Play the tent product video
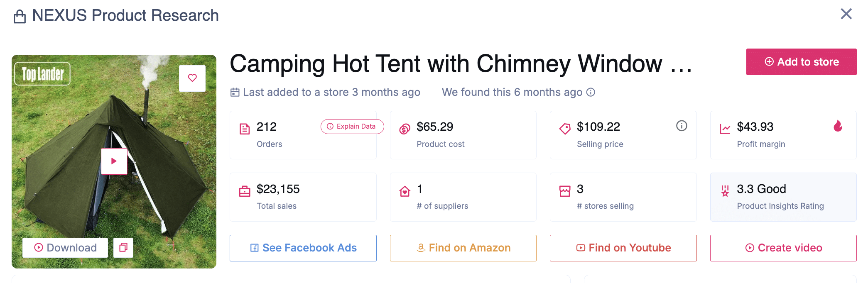The height and width of the screenshot is (283, 868). coord(114,161)
